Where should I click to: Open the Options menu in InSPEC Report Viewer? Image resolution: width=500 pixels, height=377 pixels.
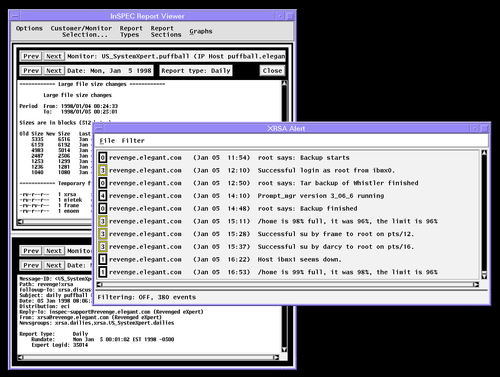pyautogui.click(x=29, y=28)
